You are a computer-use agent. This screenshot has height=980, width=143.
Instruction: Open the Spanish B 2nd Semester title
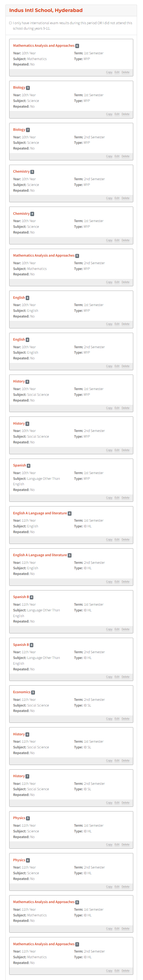click(21, 645)
